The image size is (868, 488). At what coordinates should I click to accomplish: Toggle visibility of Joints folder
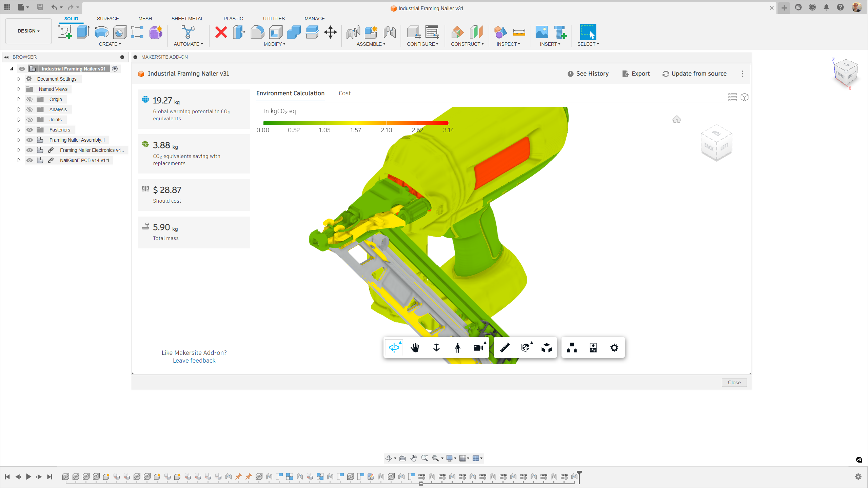(x=29, y=119)
